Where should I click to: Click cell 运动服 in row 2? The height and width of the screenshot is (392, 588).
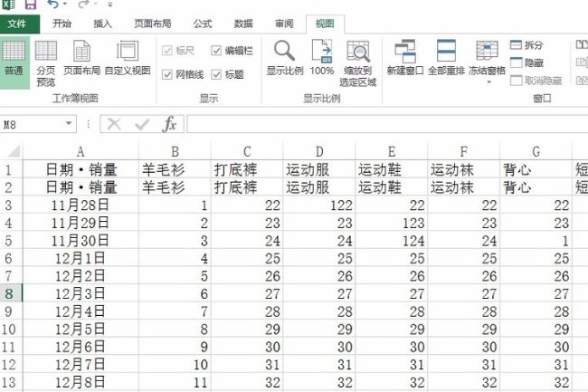(x=319, y=187)
